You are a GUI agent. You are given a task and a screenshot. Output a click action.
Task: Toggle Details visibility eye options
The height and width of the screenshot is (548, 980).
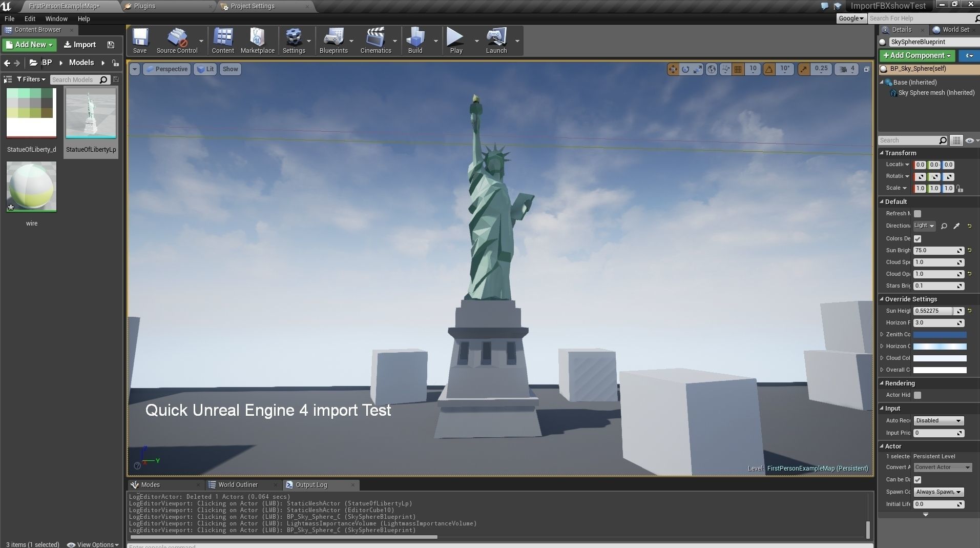(971, 140)
